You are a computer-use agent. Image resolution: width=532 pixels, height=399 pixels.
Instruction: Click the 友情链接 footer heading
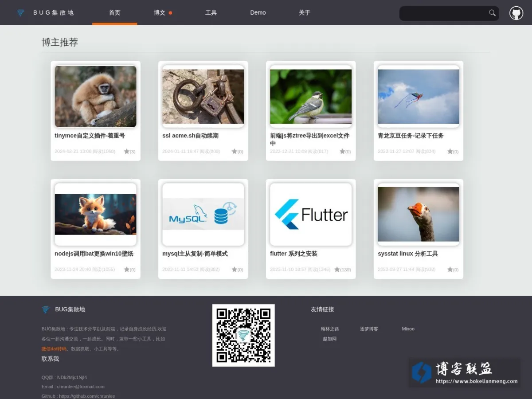tap(322, 309)
